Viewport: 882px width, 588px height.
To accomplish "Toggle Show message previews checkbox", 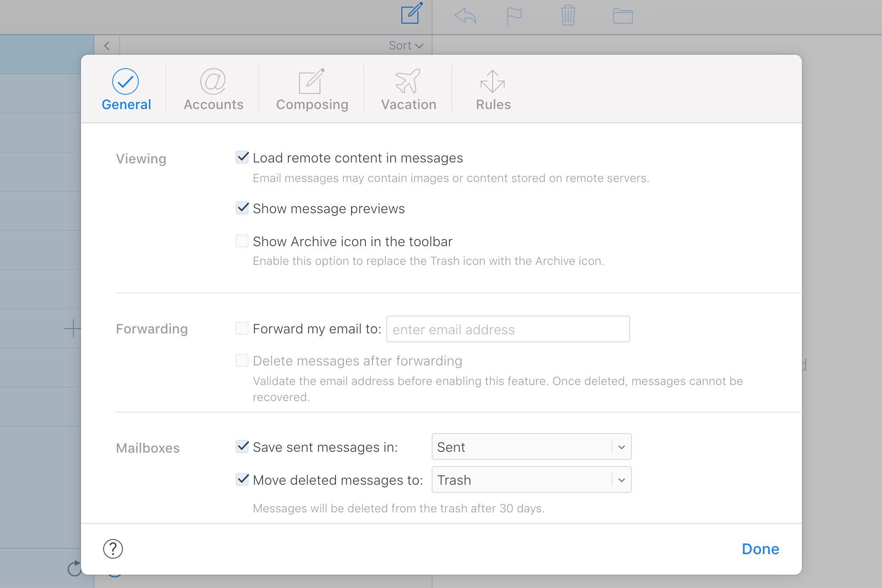I will (243, 208).
